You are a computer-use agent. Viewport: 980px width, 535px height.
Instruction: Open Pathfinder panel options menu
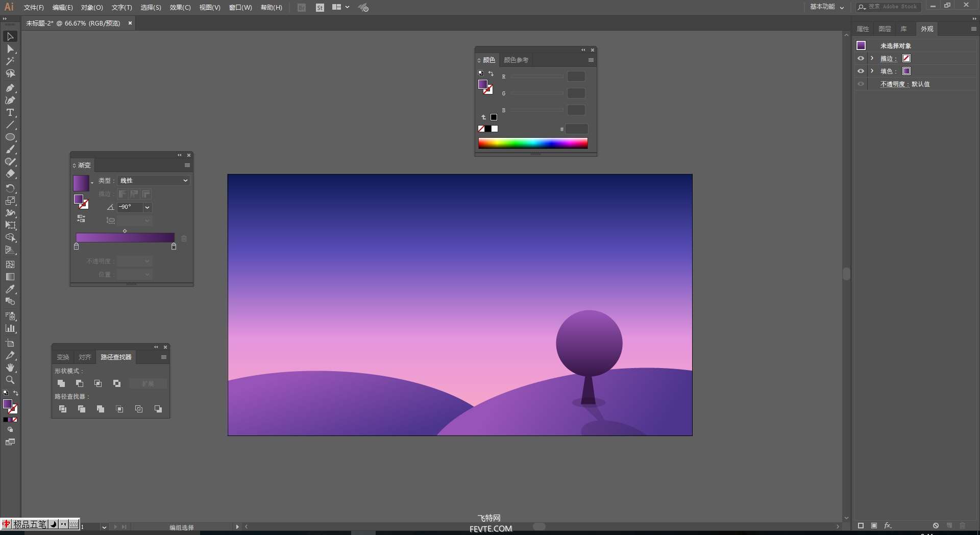point(164,357)
